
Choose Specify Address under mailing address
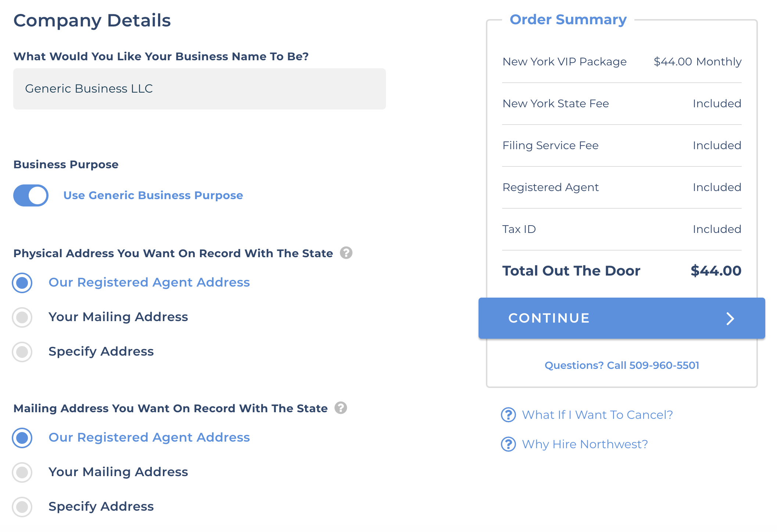click(x=22, y=507)
